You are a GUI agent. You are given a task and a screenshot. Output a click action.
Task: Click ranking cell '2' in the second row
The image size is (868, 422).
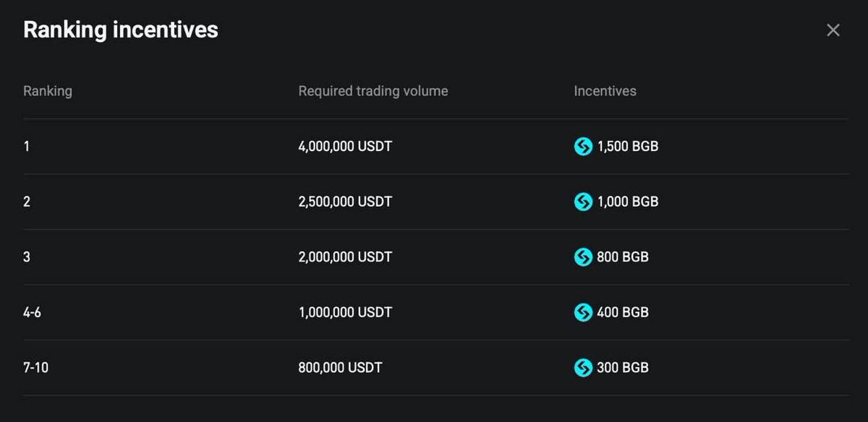[x=27, y=202]
